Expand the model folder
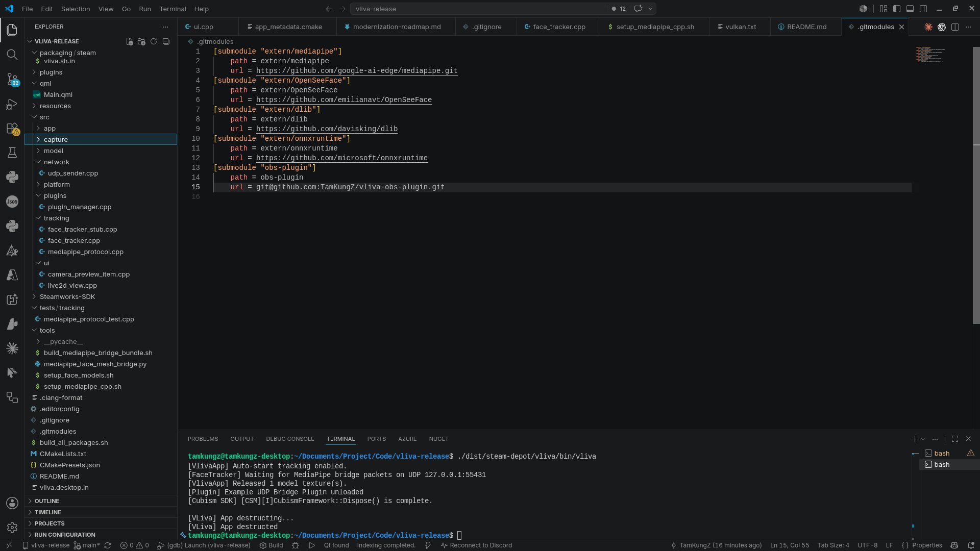This screenshot has width=980, height=551. (x=101, y=151)
